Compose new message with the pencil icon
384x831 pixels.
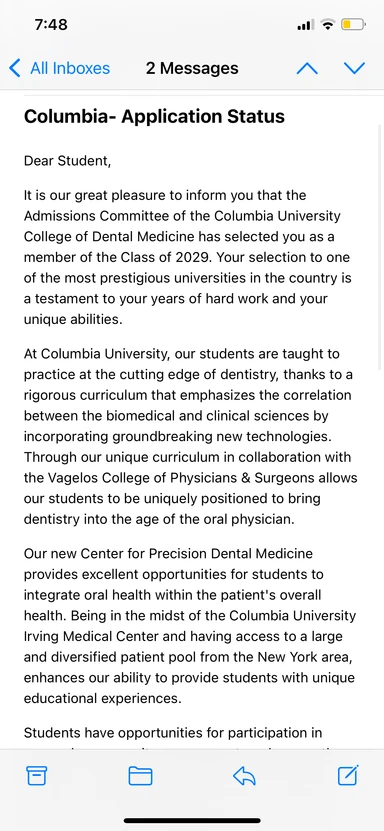coord(349,775)
